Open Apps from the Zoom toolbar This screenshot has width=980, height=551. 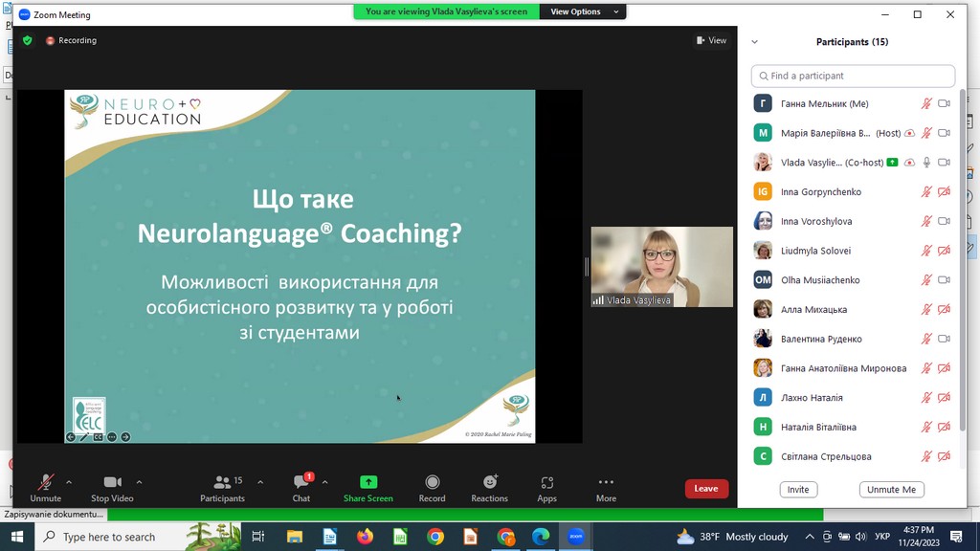[x=546, y=486]
